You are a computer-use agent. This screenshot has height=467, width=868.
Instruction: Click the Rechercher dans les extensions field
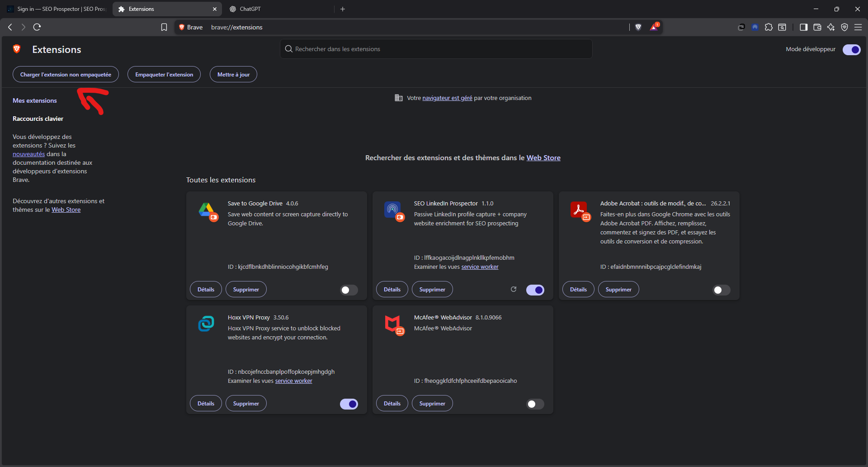pos(436,49)
